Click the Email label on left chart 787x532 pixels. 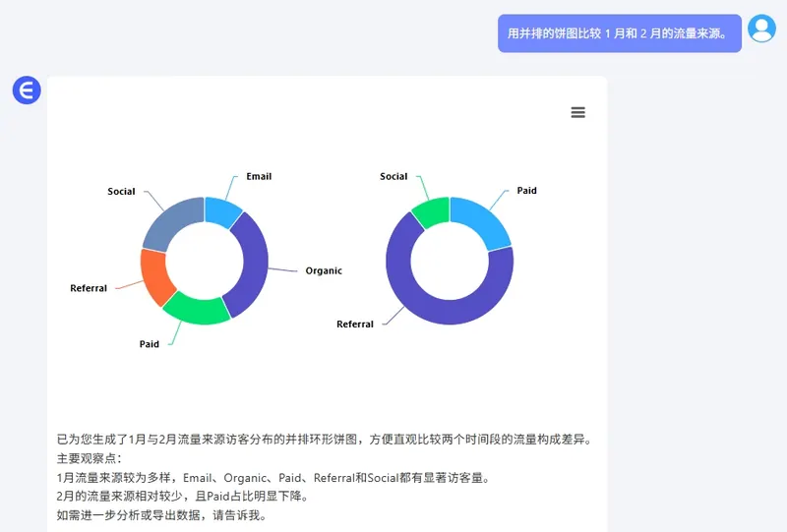259,177
